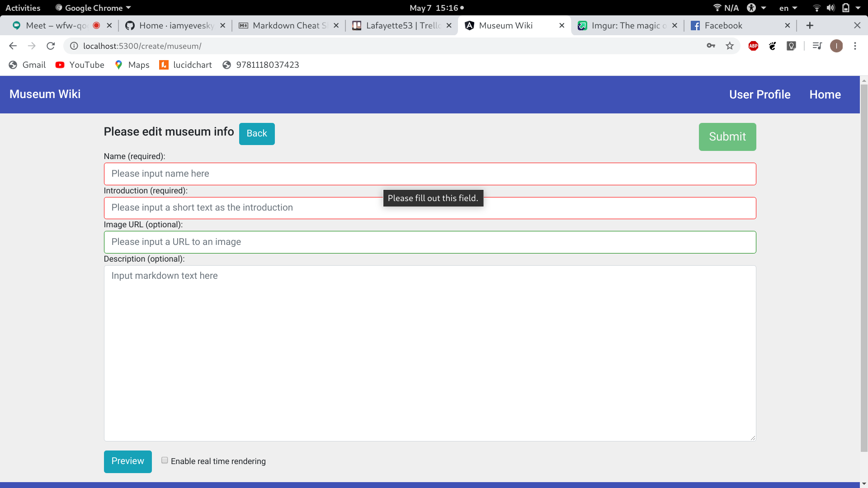
Task: Close the Imgur tab
Action: [675, 25]
